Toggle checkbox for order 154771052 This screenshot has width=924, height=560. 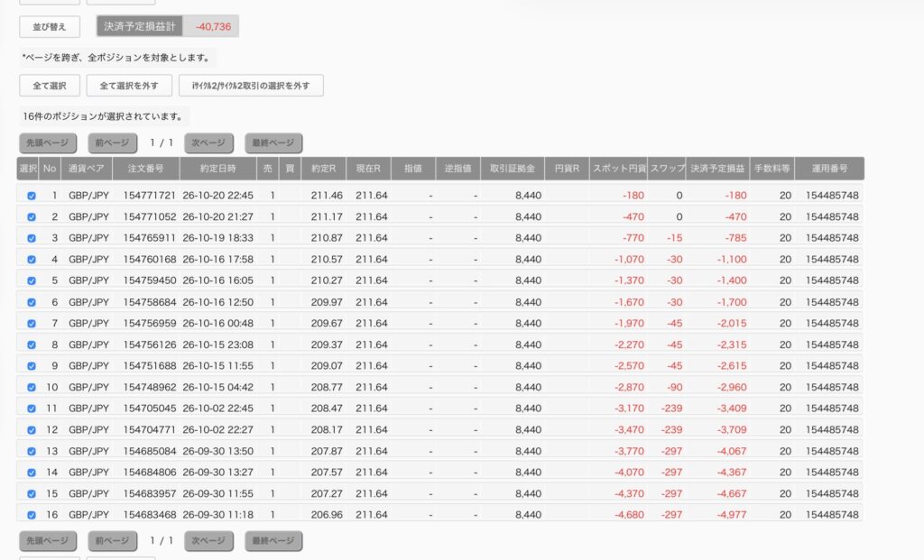pos(32,216)
